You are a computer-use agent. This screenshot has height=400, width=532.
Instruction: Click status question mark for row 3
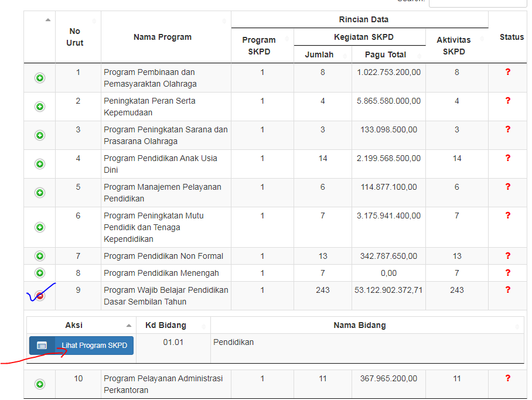[x=507, y=129]
